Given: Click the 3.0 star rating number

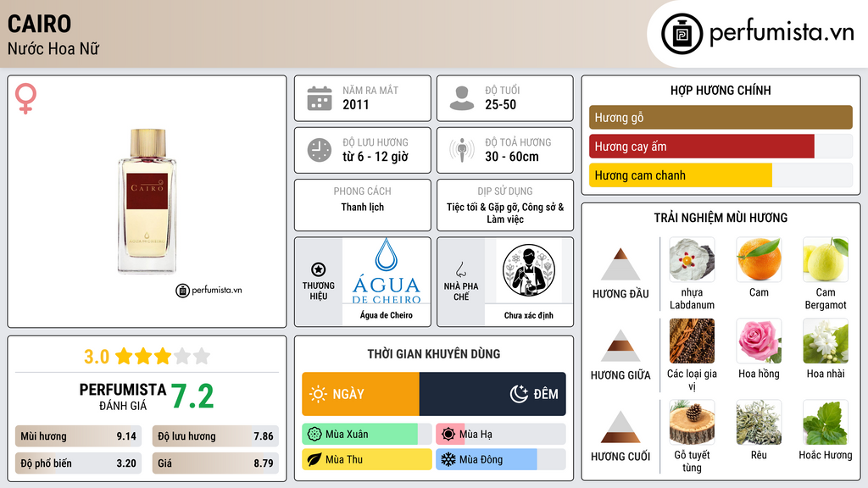Looking at the screenshot, I should [97, 357].
